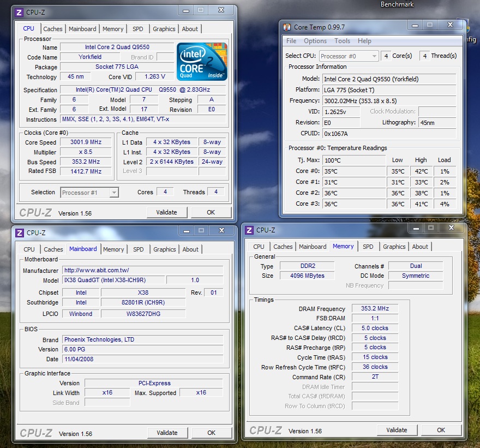This screenshot has width=480, height=448.
Task: Click CPUID value 0x1067A in Core Temp
Action: (389, 134)
